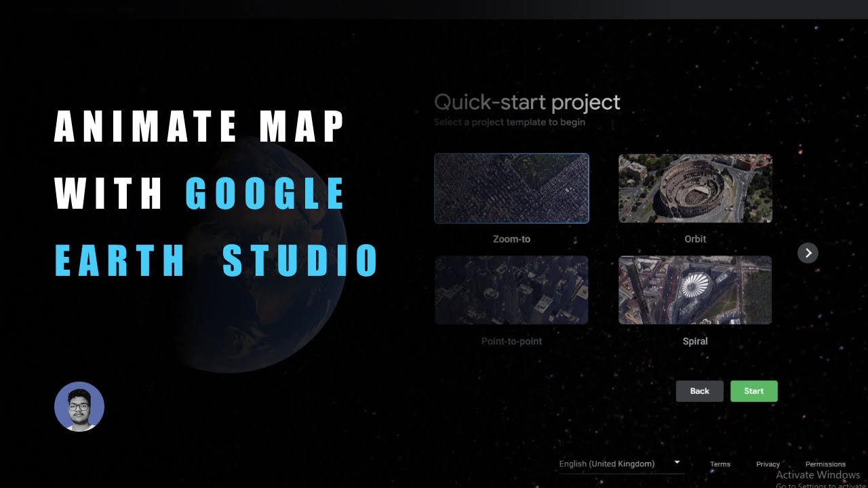
Task: Click the Orbit label text
Action: point(695,239)
